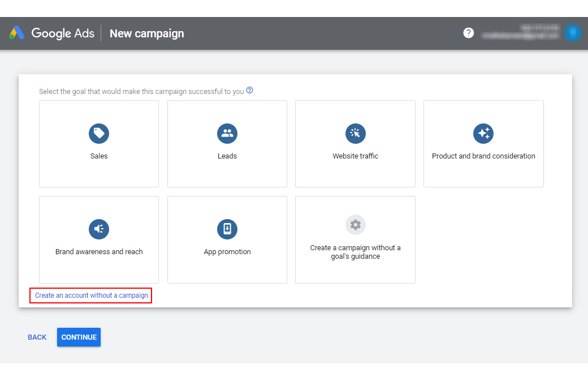Open the account profile avatar

click(573, 33)
